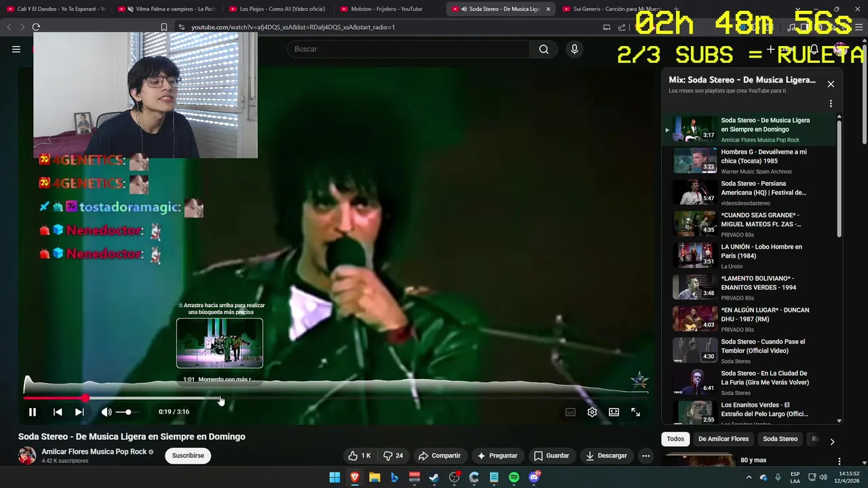
Task: Select Soda Stereo - En La Ciudad De La Furia
Action: (749, 382)
